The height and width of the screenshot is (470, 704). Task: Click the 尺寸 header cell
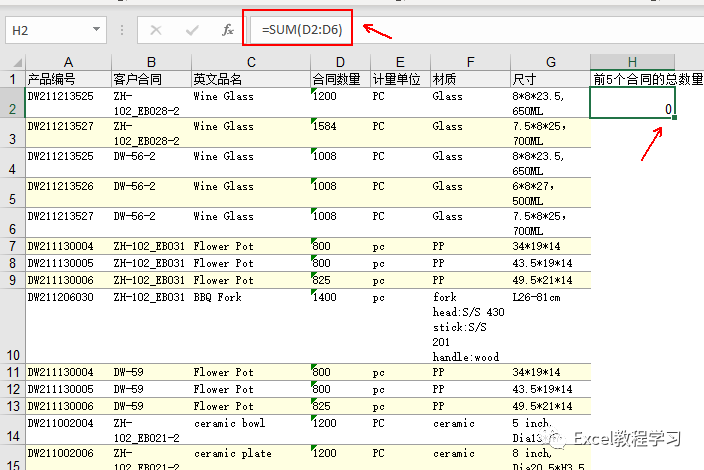[550, 79]
